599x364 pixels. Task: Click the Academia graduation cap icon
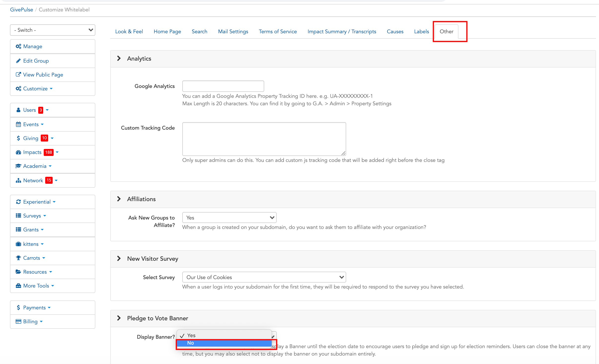coord(18,166)
